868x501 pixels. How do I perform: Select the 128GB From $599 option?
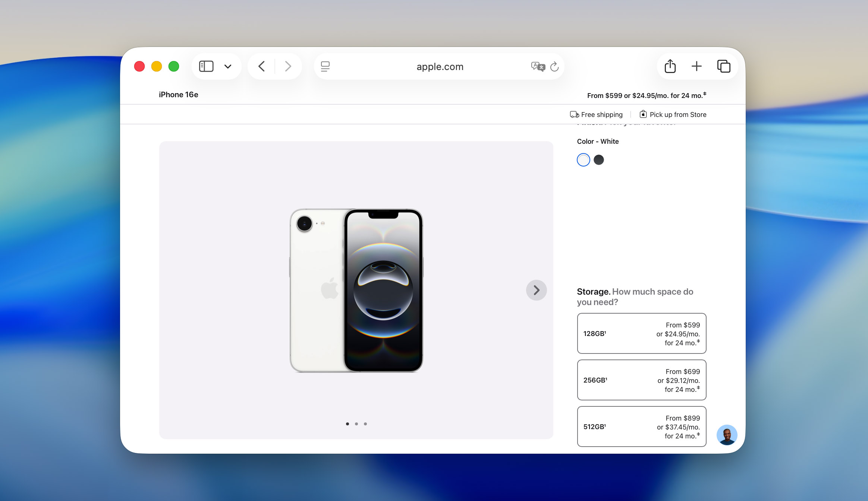pyautogui.click(x=641, y=333)
